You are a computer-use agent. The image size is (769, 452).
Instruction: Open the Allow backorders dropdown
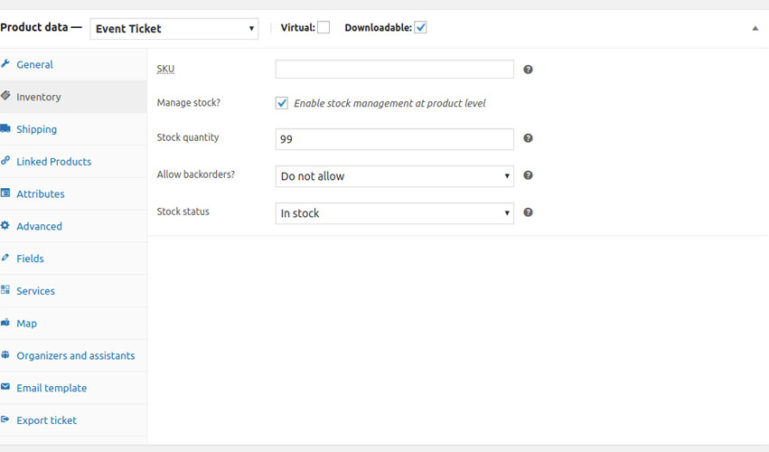coord(394,176)
